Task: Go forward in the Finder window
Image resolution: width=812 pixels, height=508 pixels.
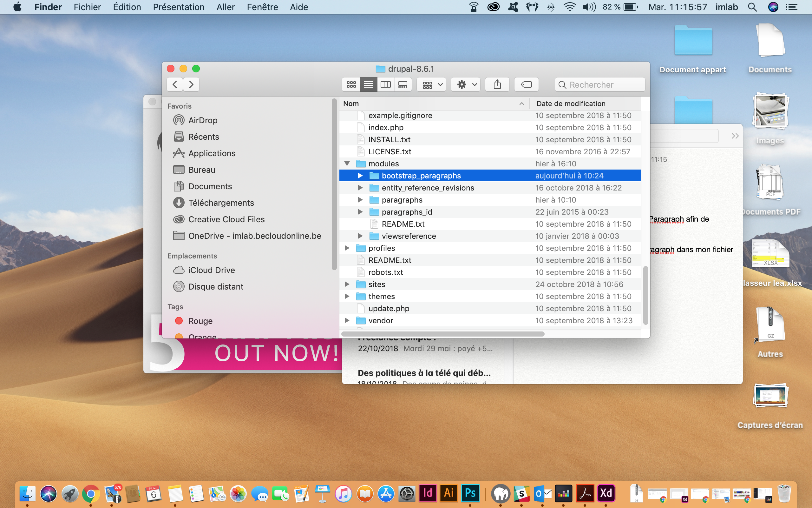Action: 191,84
